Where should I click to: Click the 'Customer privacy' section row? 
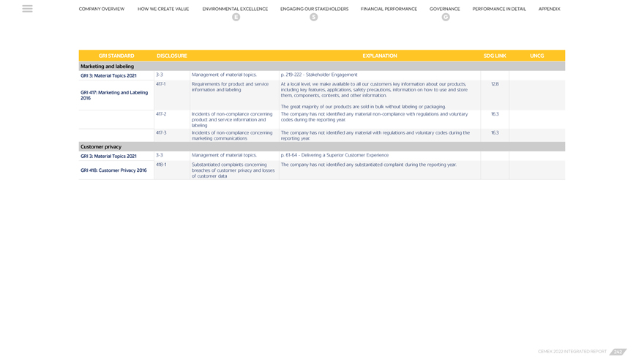coord(321,146)
